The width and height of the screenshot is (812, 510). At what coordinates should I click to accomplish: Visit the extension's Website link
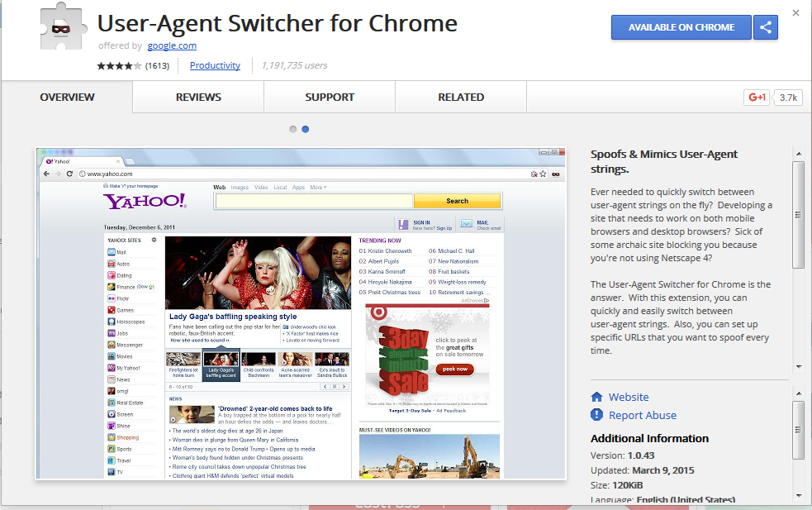coord(629,397)
